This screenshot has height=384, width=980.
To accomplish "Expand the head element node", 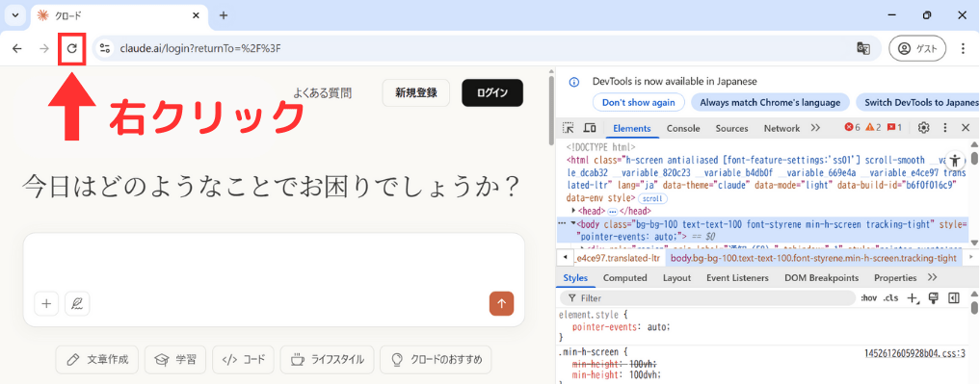I will (x=574, y=211).
